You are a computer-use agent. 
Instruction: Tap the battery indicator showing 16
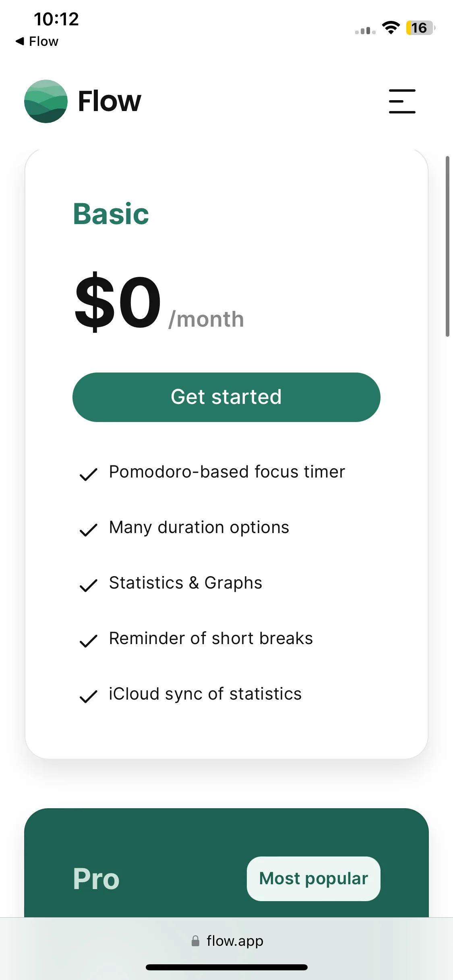[x=420, y=28]
